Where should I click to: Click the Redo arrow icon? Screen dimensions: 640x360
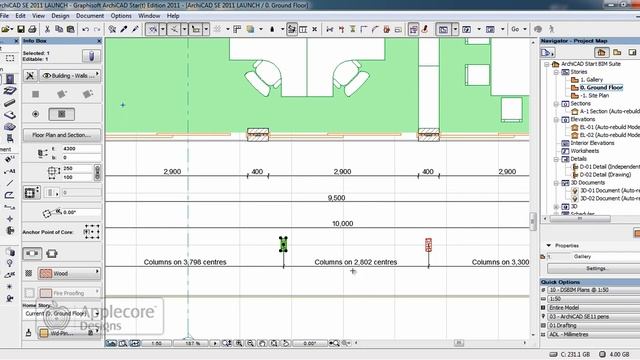tap(97, 29)
